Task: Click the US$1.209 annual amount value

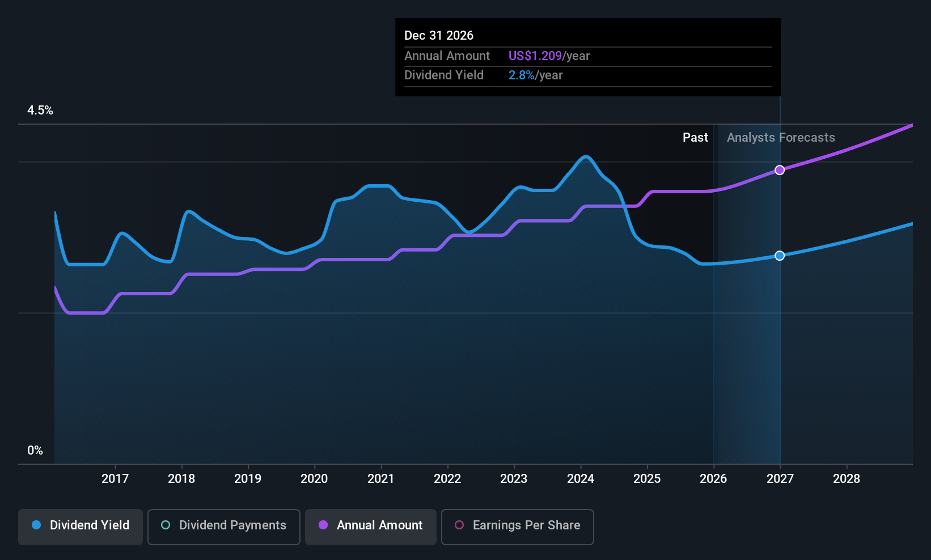Action: [535, 56]
